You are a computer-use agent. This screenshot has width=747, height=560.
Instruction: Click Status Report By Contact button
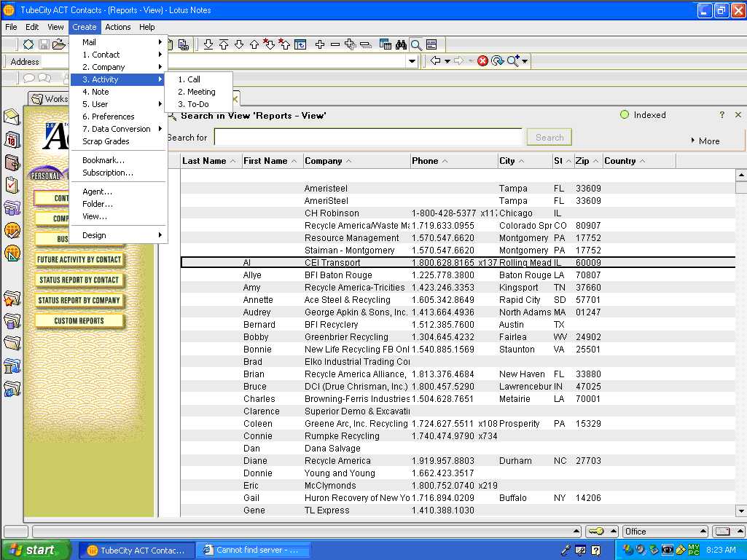pos(79,280)
